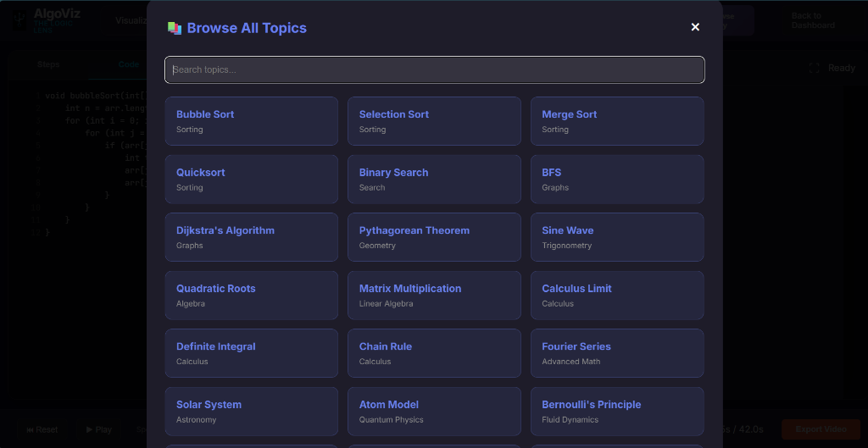868x448 pixels.
Task: Click the Search topics input field
Action: (x=434, y=69)
